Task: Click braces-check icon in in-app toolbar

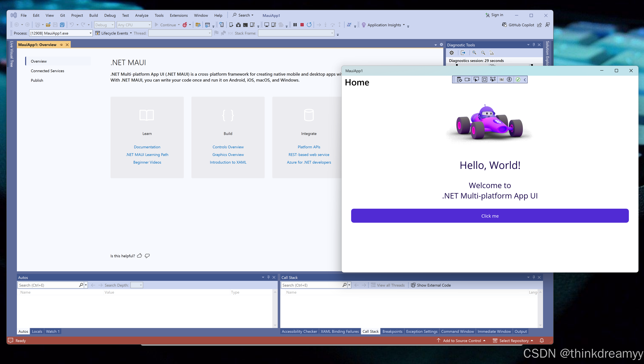Action: coord(501,79)
